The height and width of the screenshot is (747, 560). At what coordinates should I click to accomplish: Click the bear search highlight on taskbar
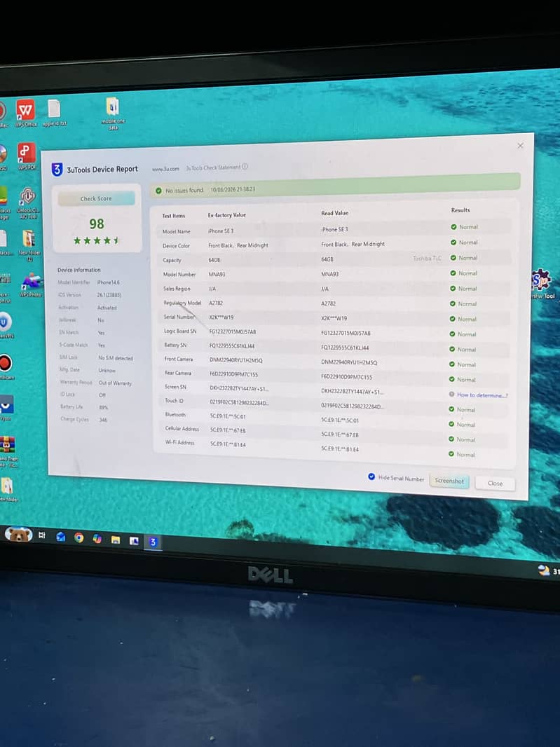pos(18,535)
